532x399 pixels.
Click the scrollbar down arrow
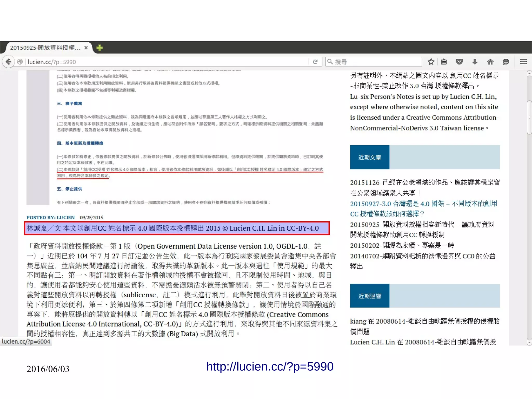529,343
